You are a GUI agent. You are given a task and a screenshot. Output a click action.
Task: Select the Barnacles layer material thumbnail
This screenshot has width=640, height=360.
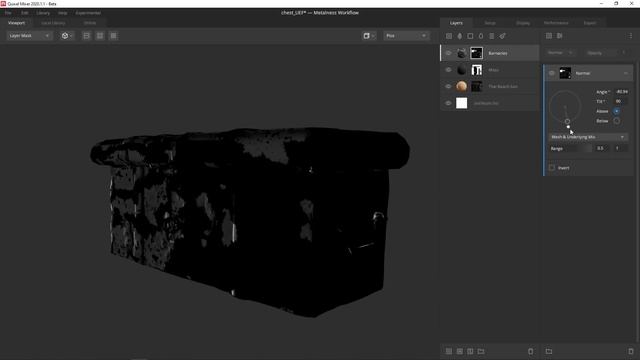coord(462,53)
